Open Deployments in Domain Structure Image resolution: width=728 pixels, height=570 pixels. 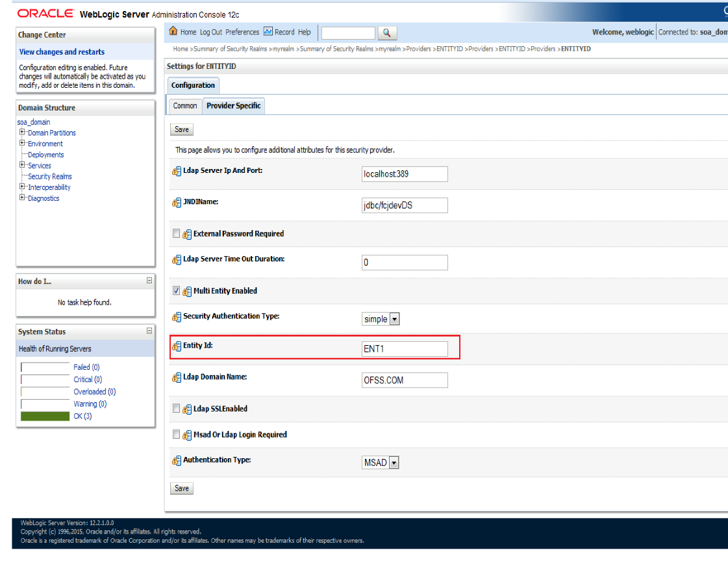pos(46,155)
